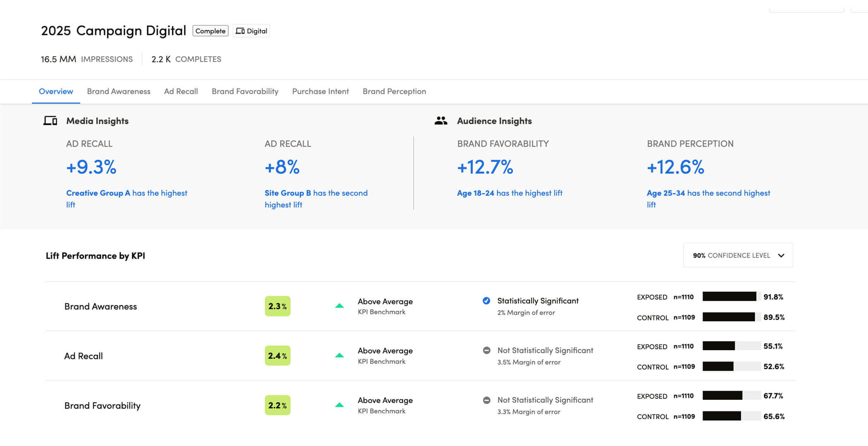Click the Ad Recall green up arrow
The width and height of the screenshot is (868, 446).
tap(339, 356)
